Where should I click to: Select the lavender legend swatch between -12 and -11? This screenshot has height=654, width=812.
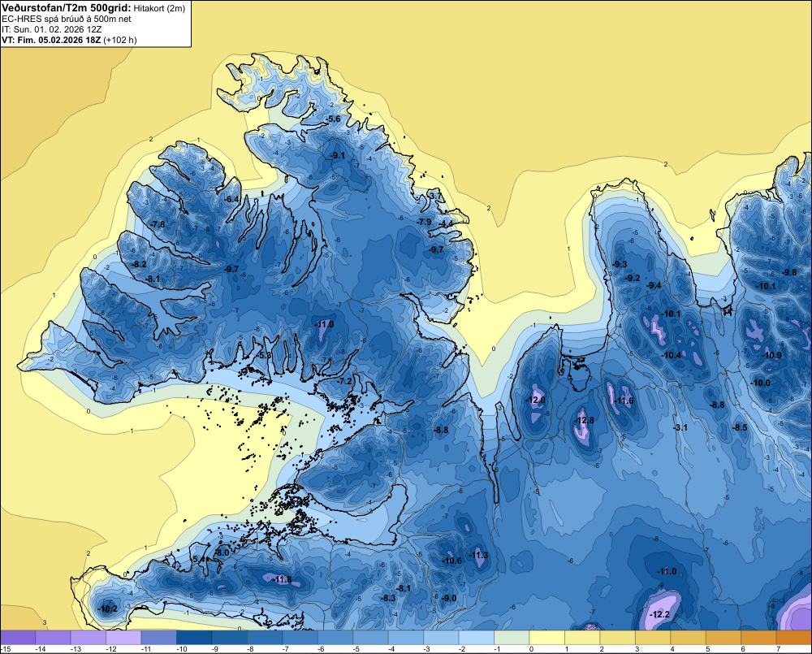tap(123, 638)
